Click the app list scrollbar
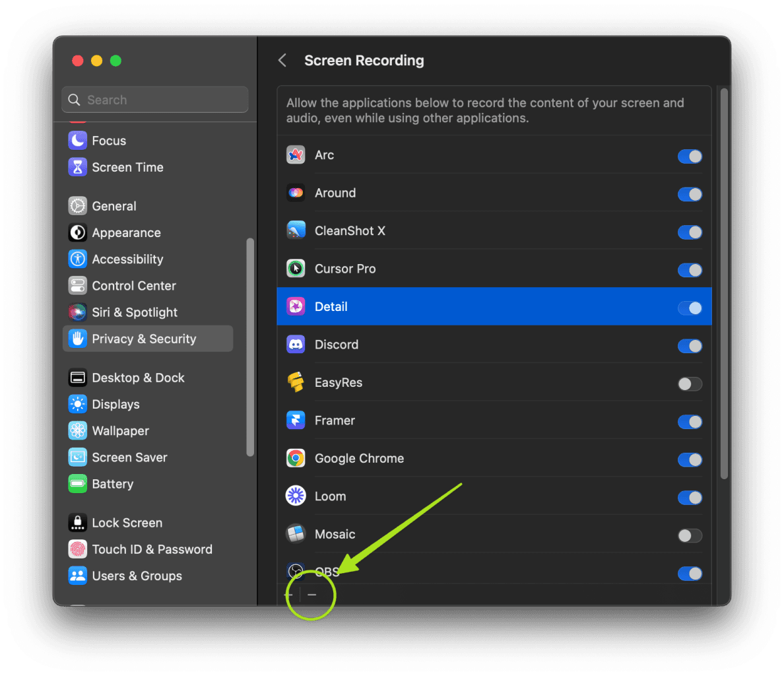This screenshot has height=676, width=784. point(724,284)
